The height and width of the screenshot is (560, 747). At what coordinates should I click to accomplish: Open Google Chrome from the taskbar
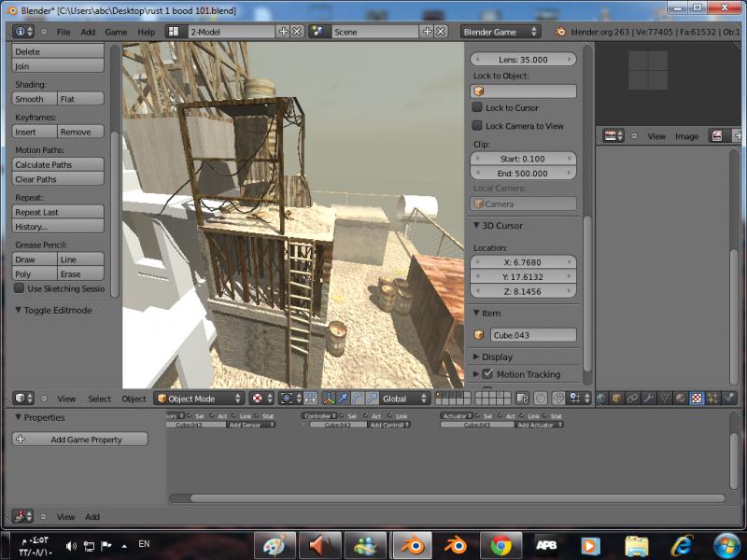coord(500,544)
